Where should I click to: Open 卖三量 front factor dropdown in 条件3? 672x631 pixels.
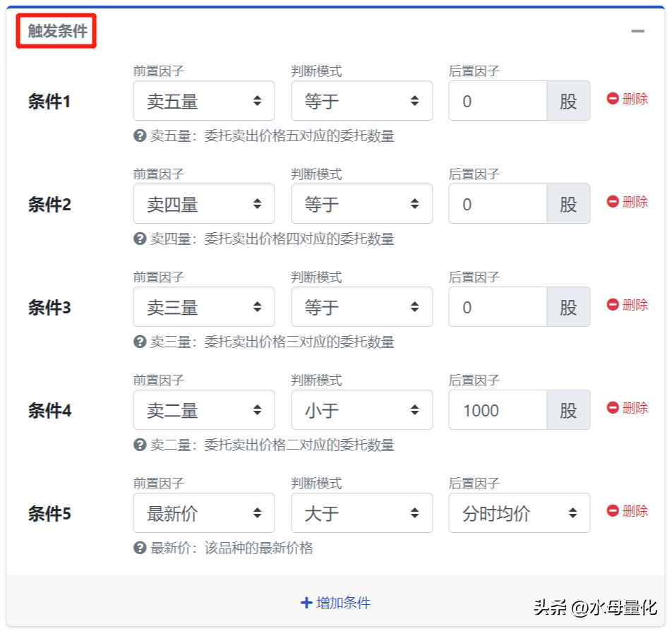204,307
